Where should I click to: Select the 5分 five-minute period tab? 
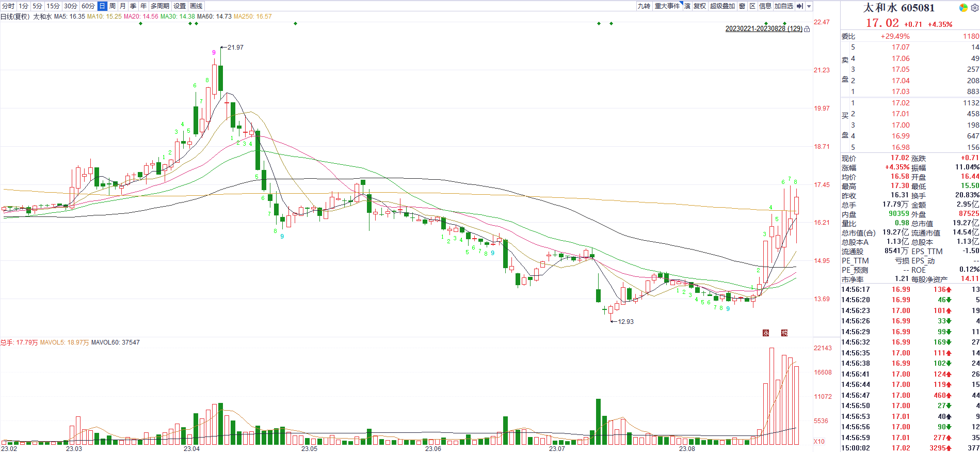(x=37, y=6)
